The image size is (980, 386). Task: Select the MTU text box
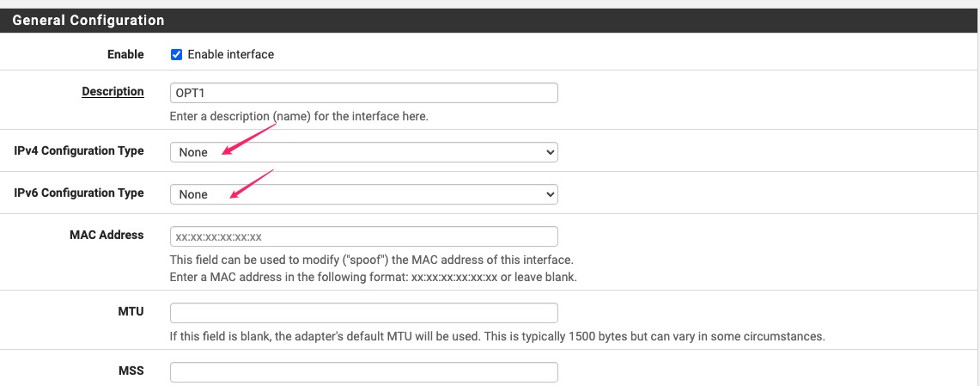(363, 313)
